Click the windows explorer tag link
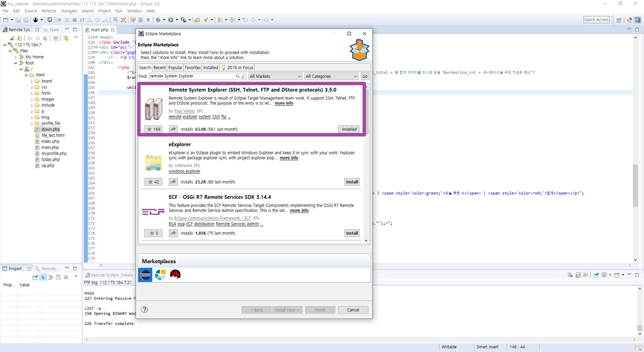 184,171
